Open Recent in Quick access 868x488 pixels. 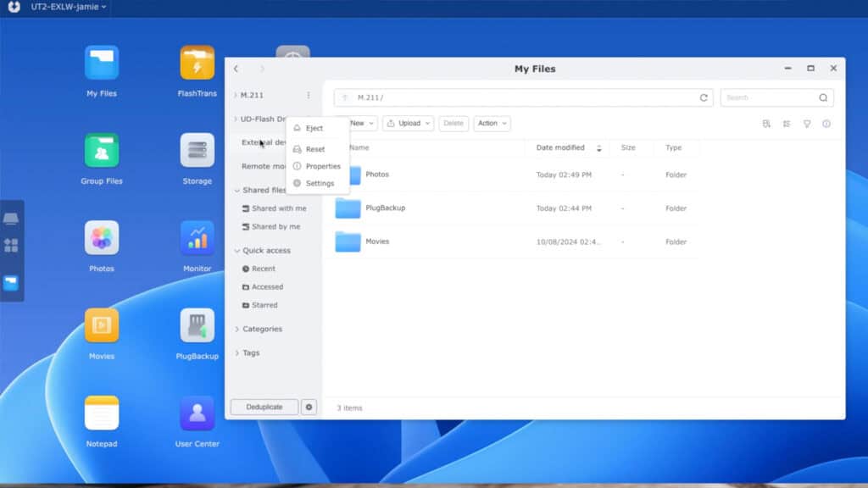pyautogui.click(x=259, y=269)
